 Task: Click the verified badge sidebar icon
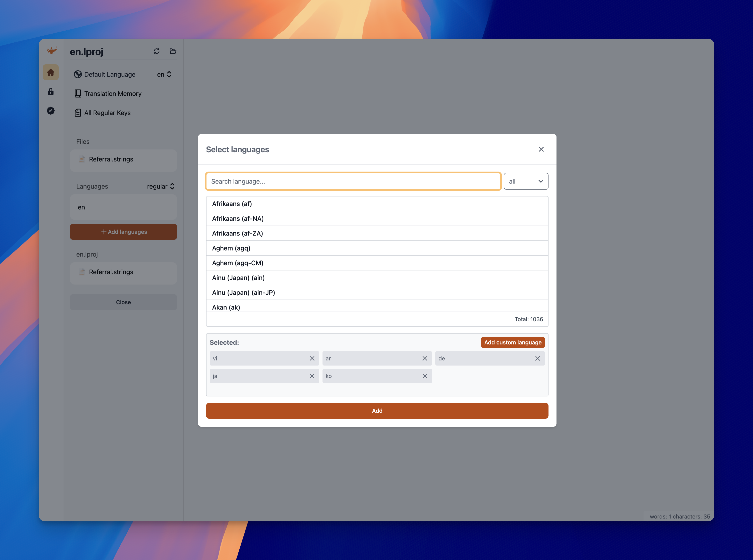tap(51, 111)
